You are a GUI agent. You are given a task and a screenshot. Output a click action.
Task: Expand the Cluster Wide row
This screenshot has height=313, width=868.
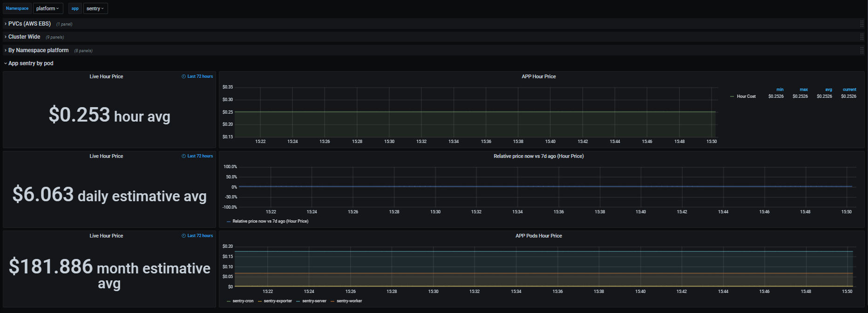pos(24,37)
